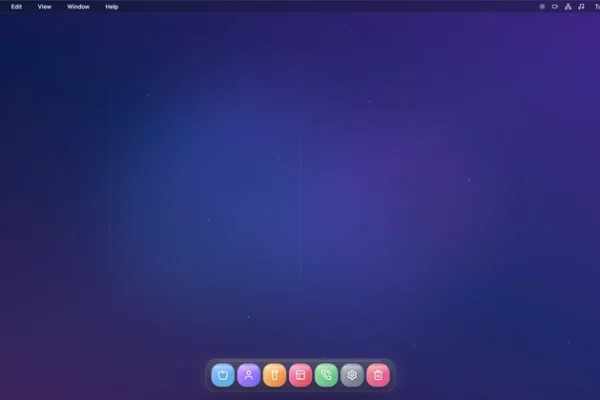Open the Help menu
The height and width of the screenshot is (400, 600).
point(111,6)
